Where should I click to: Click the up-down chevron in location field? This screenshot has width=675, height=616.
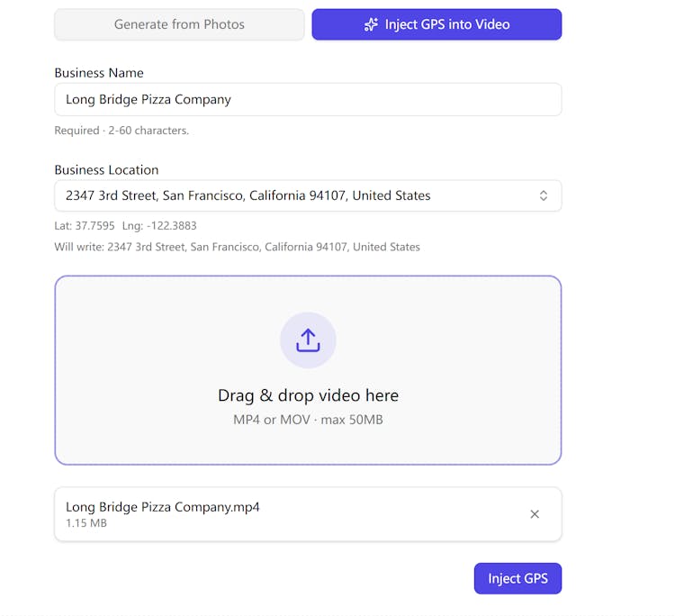pos(544,195)
